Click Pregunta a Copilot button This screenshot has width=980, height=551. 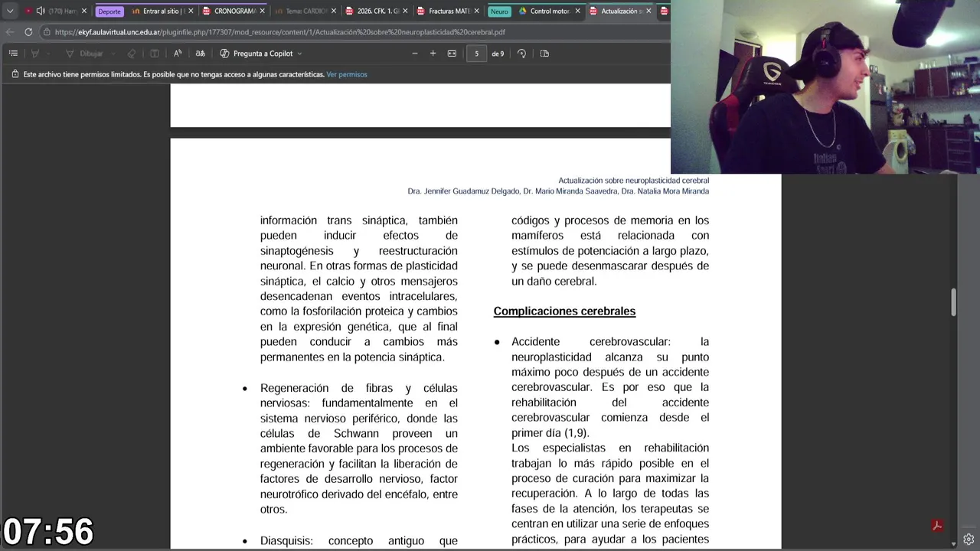[256, 54]
